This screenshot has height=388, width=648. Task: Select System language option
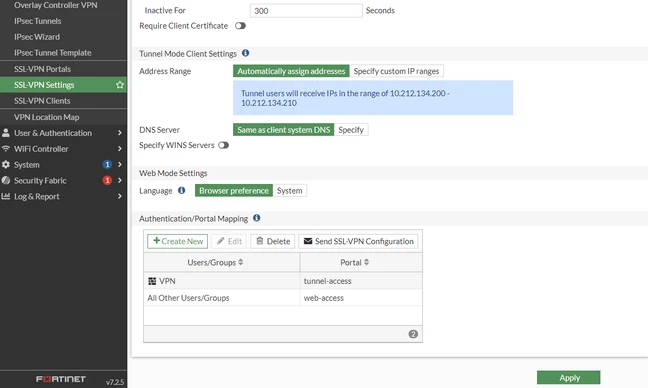point(290,190)
